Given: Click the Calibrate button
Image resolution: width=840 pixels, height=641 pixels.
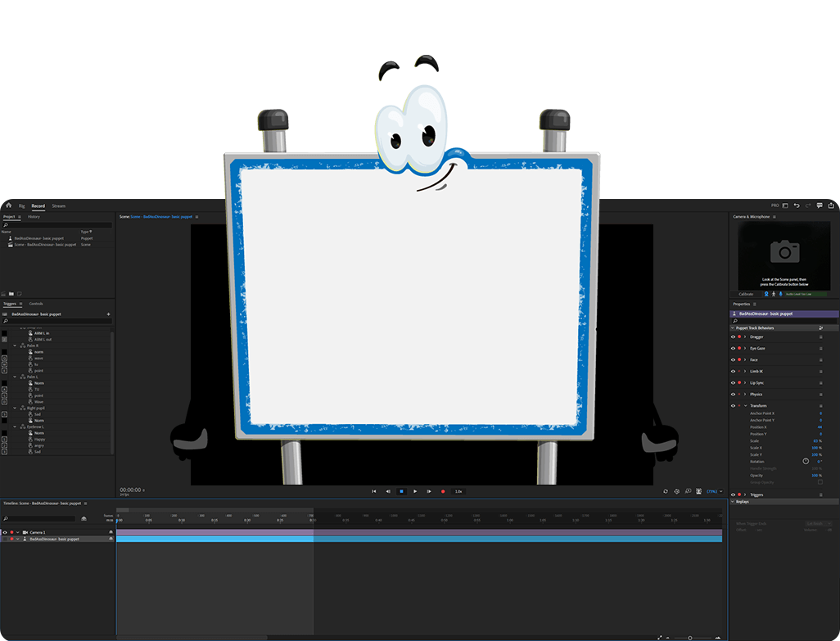Looking at the screenshot, I should (747, 294).
